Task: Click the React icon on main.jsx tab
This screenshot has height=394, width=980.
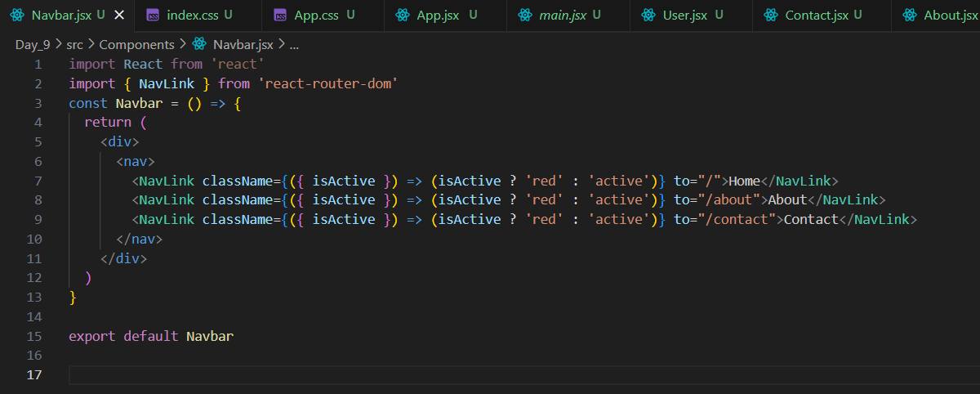Action: (525, 15)
